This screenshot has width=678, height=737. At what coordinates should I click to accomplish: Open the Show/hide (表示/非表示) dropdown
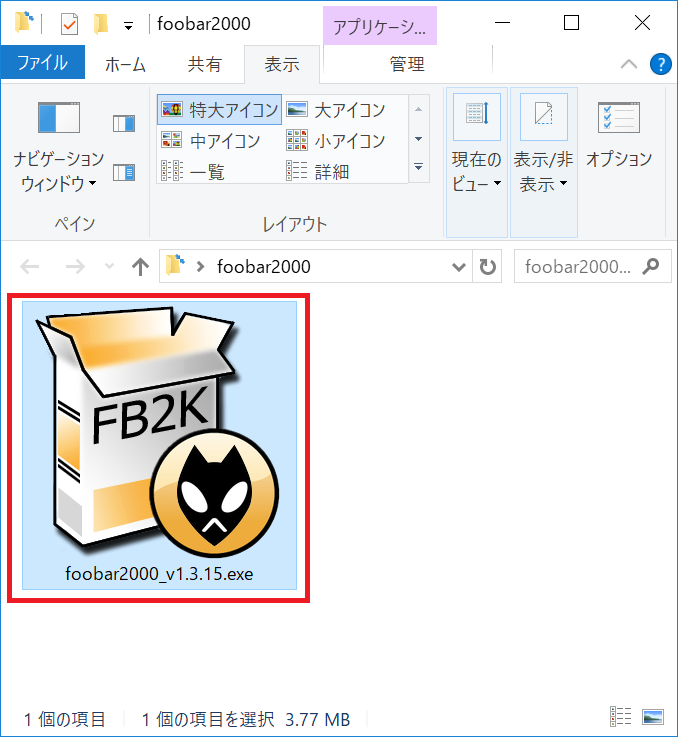pyautogui.click(x=544, y=162)
